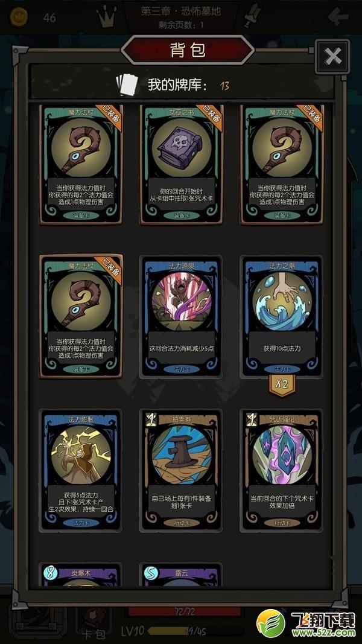Select the 女巫之书 skull book card
Viewport: 362px width, 644px height.
click(182, 164)
